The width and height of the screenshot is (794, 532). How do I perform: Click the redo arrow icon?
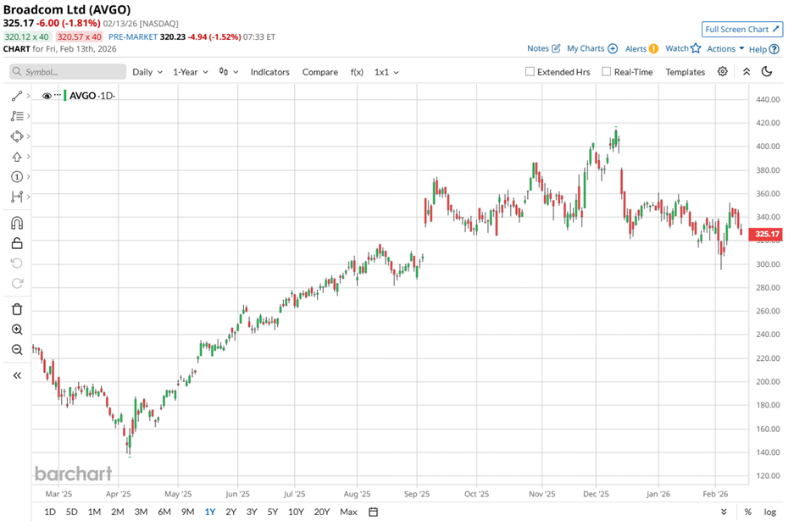pyautogui.click(x=17, y=284)
